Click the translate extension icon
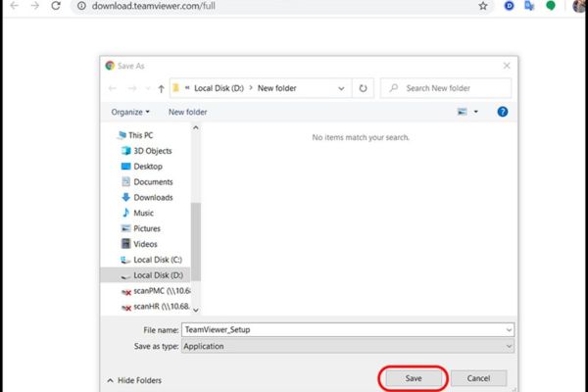Image resolution: width=588 pixels, height=392 pixels. point(529,6)
